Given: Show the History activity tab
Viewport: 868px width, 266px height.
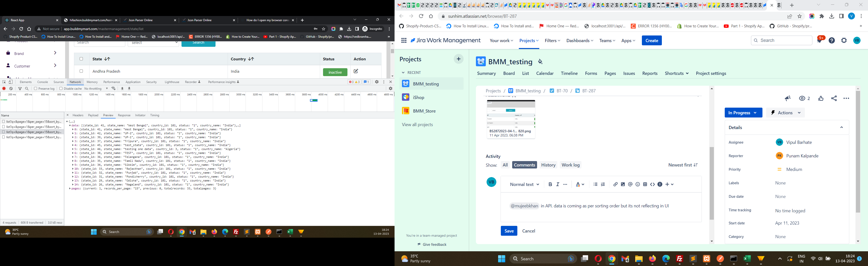Looking at the screenshot, I should tap(548, 165).
